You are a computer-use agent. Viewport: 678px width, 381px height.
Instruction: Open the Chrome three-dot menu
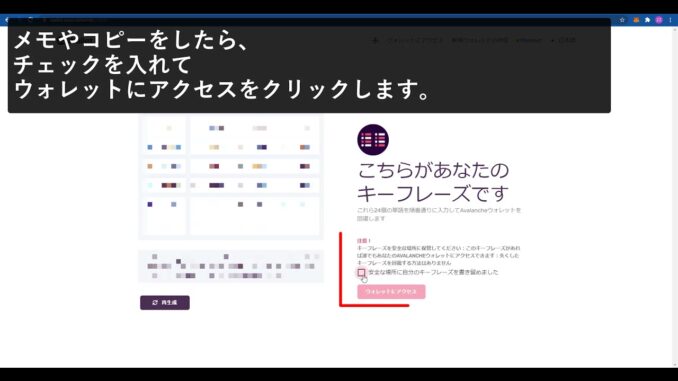[x=671, y=20]
